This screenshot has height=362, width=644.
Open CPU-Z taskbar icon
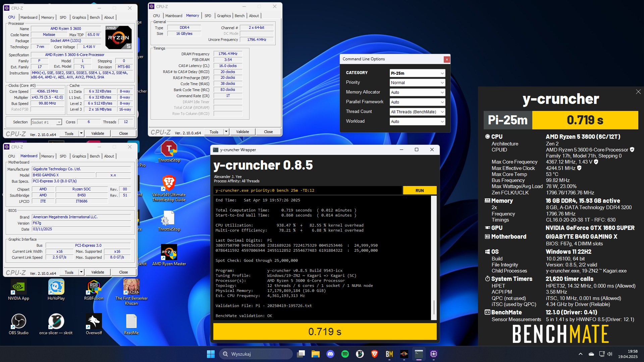coord(434,354)
